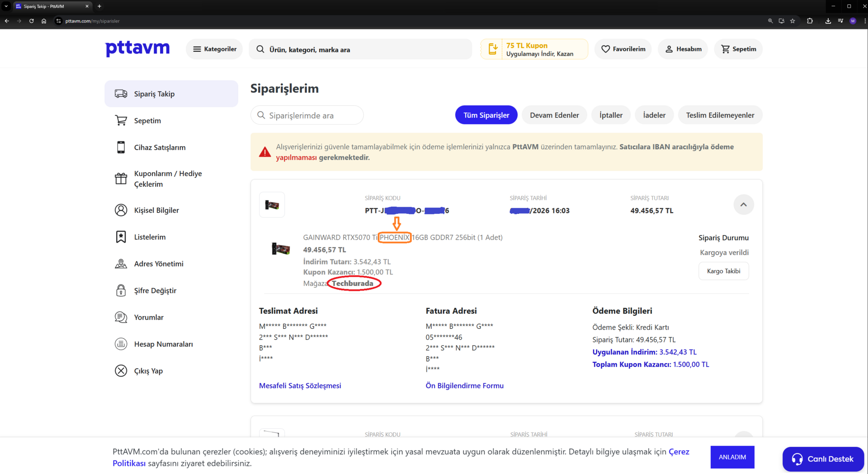This screenshot has height=474, width=868.
Task: Open the Hesabım account menu
Action: point(683,49)
